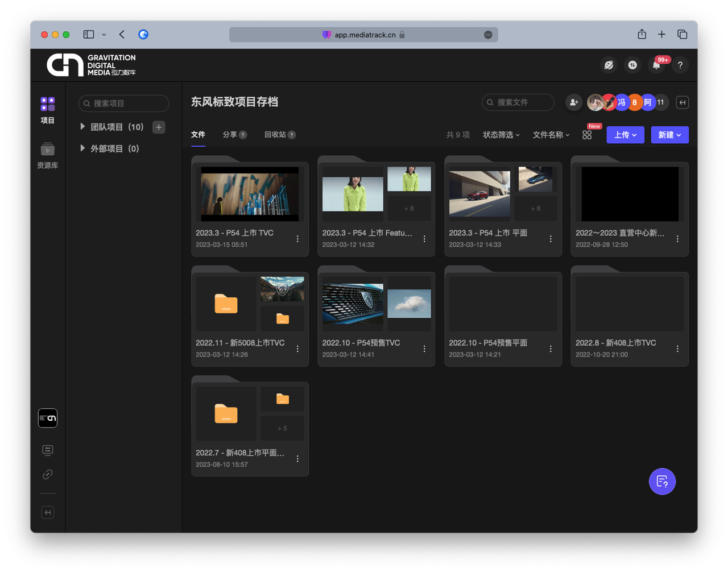Open Safari sidebar menu chevron
This screenshot has height=573, width=728.
pyautogui.click(x=104, y=35)
